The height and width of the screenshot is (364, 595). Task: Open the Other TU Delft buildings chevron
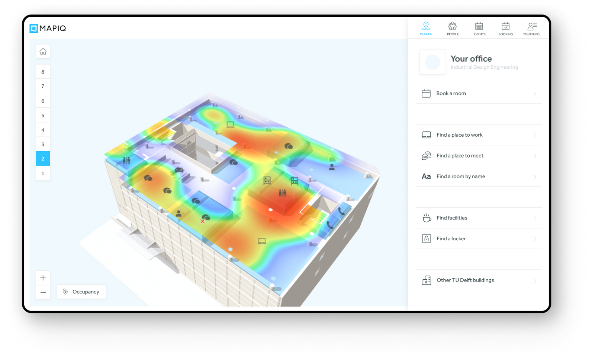point(535,281)
